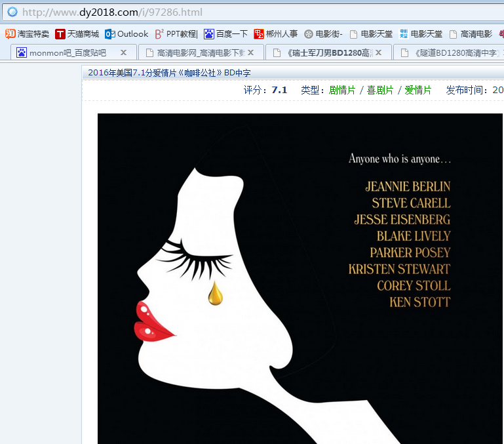Image resolution: width=504 pixels, height=444 pixels.
Task: Click the Café Society movie poster image
Action: click(x=300, y=279)
